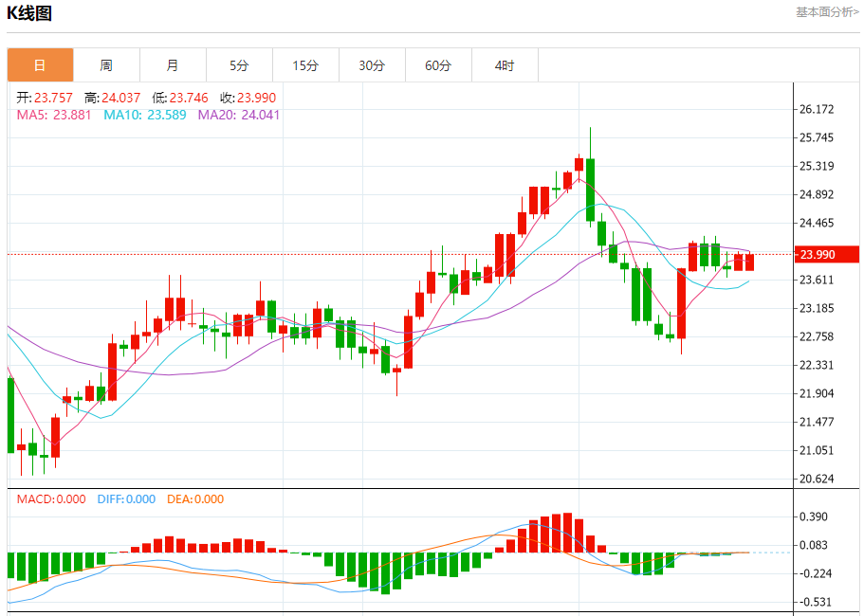
Task: Click the 23.611 price axis label
Action: pyautogui.click(x=817, y=280)
